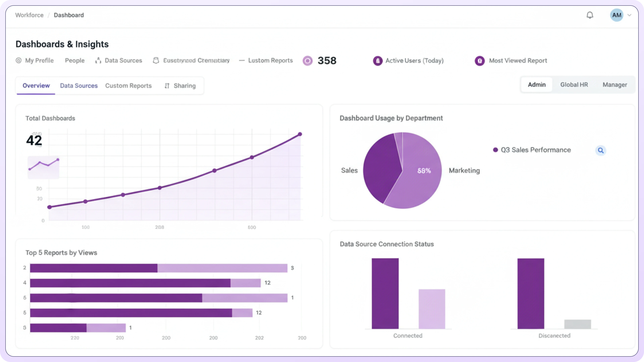Screen dimensions: 644x362
Task: Click the Q3 Sales Performance legend dot
Action: (495, 150)
